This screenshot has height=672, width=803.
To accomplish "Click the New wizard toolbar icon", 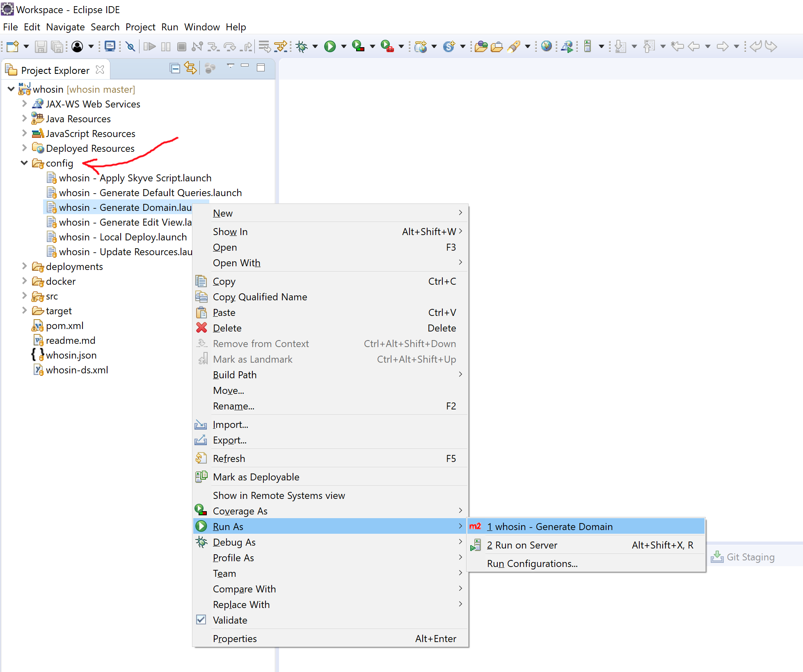I will (13, 46).
